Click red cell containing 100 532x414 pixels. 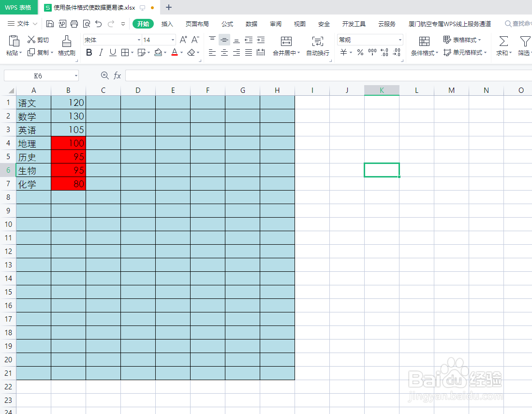(x=68, y=143)
